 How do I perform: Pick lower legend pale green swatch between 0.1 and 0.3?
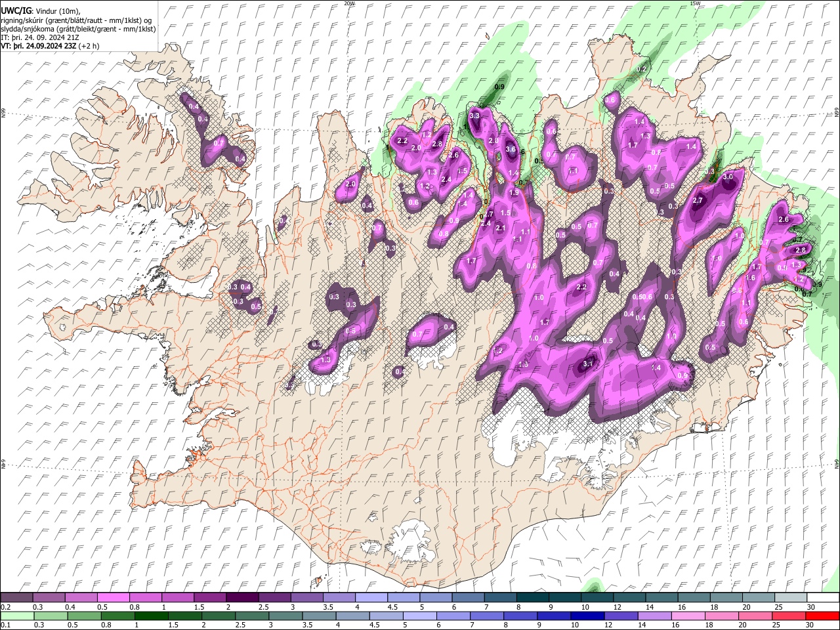[x=17, y=616]
